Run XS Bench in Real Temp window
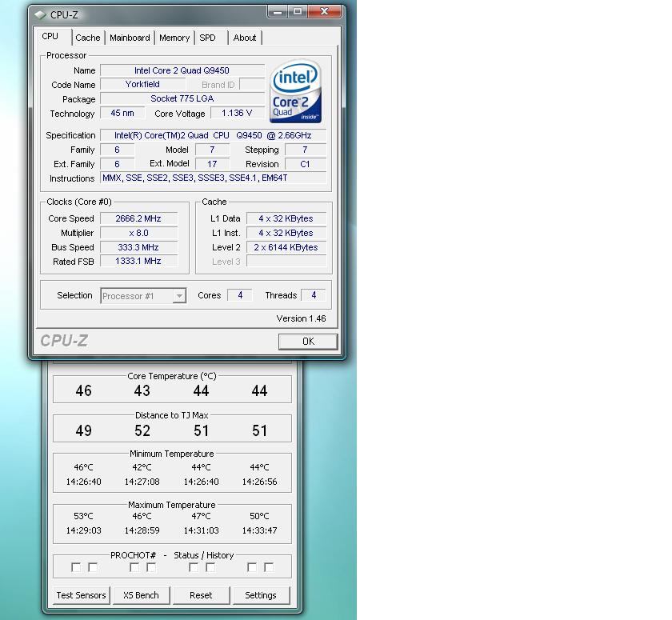 [x=141, y=595]
